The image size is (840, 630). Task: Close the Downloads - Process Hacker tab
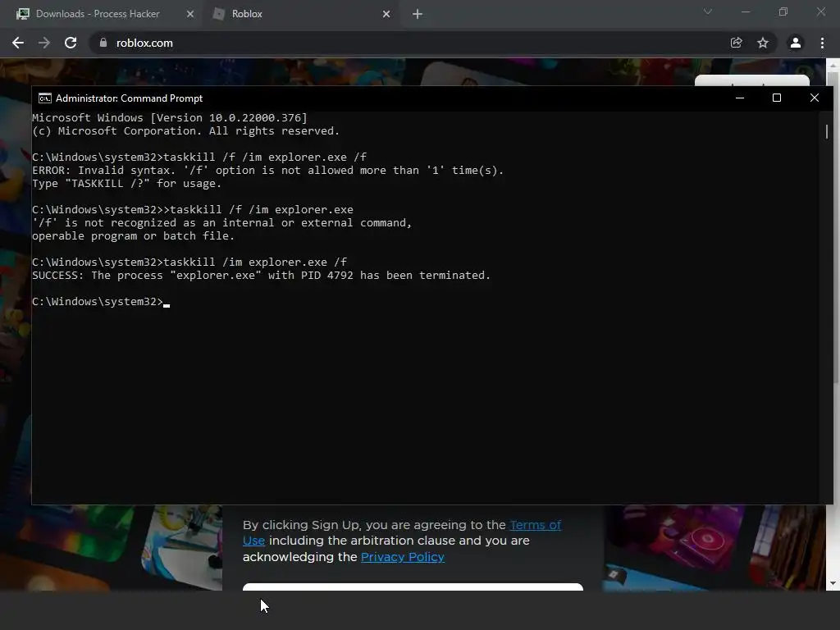tap(190, 15)
